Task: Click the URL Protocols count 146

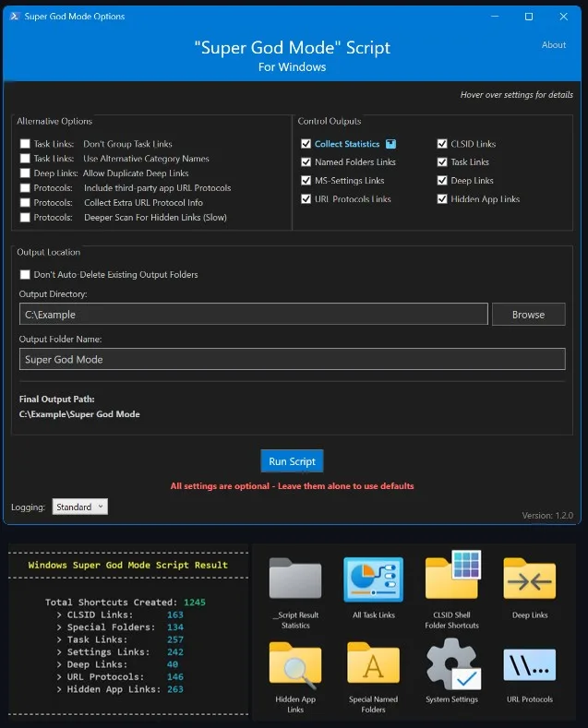Action: point(175,677)
